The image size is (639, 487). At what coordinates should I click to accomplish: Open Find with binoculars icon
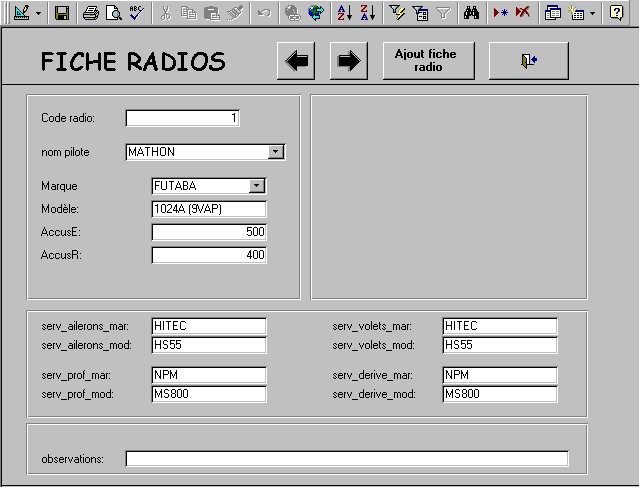[x=472, y=13]
